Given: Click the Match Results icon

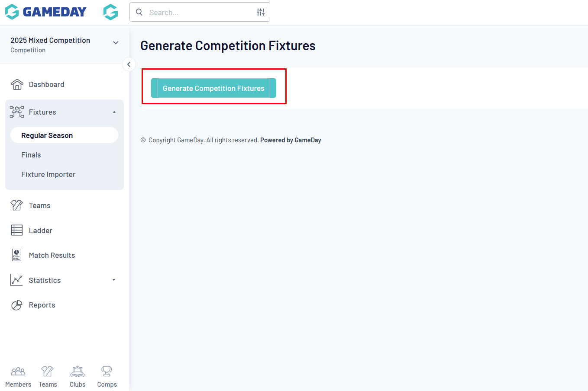Looking at the screenshot, I should click(17, 255).
